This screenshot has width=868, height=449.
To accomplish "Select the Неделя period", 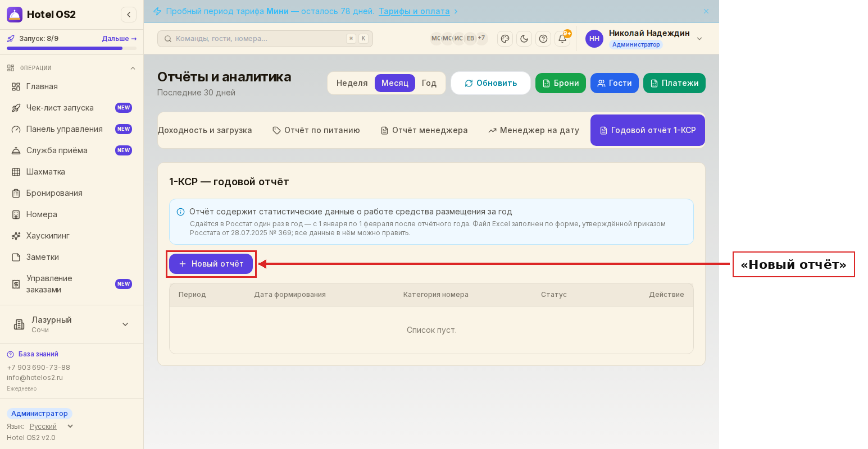I will 352,83.
